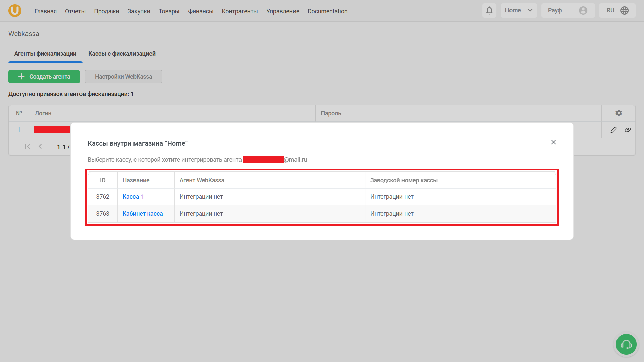Open notifications bell icon

(x=489, y=11)
